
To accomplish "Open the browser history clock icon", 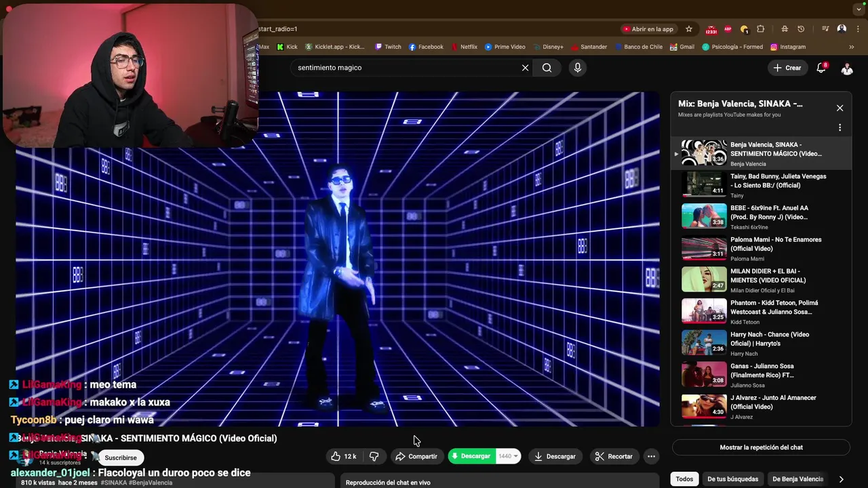I will (x=801, y=29).
